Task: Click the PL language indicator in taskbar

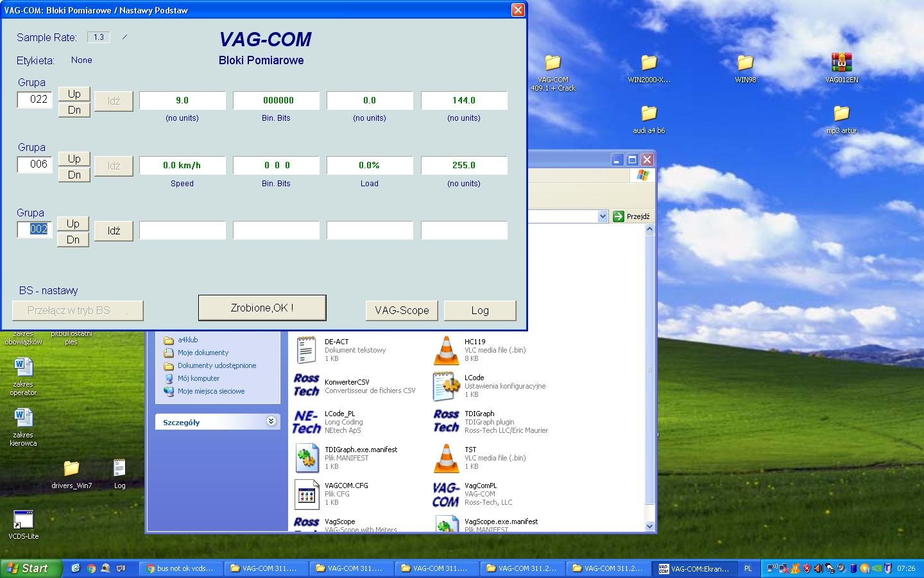Action: tap(748, 568)
